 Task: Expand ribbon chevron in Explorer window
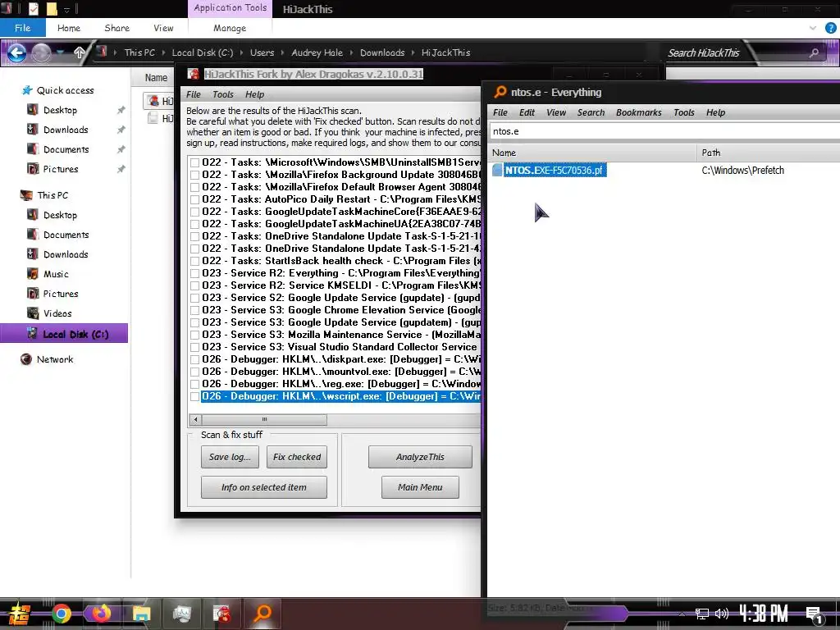[813, 28]
